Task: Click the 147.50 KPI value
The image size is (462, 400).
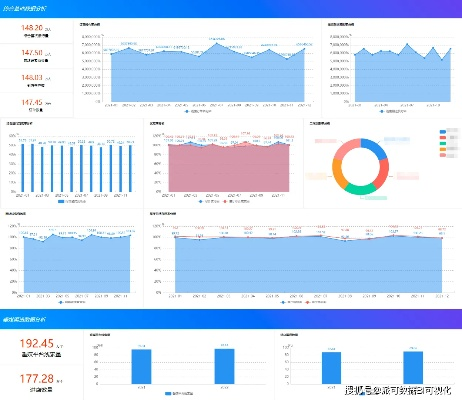Action: [x=32, y=53]
